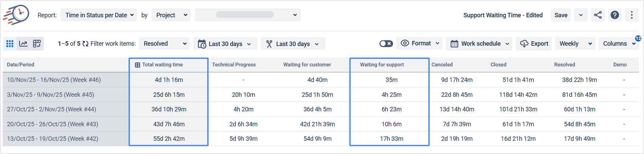Click the 25d 6h 15m cell
Image resolution: width=644 pixels, height=154 pixels.
click(169, 95)
